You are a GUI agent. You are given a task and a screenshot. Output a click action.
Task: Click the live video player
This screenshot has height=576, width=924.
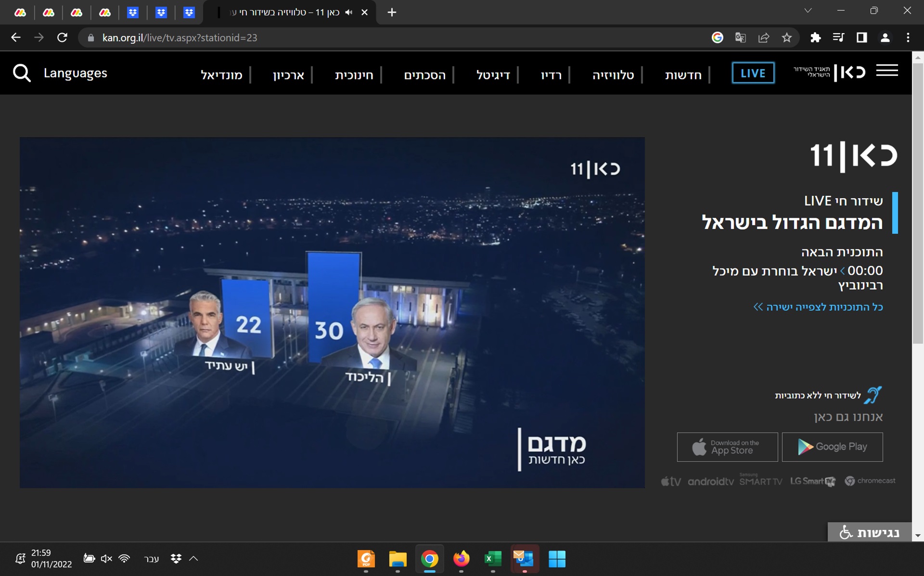point(332,313)
